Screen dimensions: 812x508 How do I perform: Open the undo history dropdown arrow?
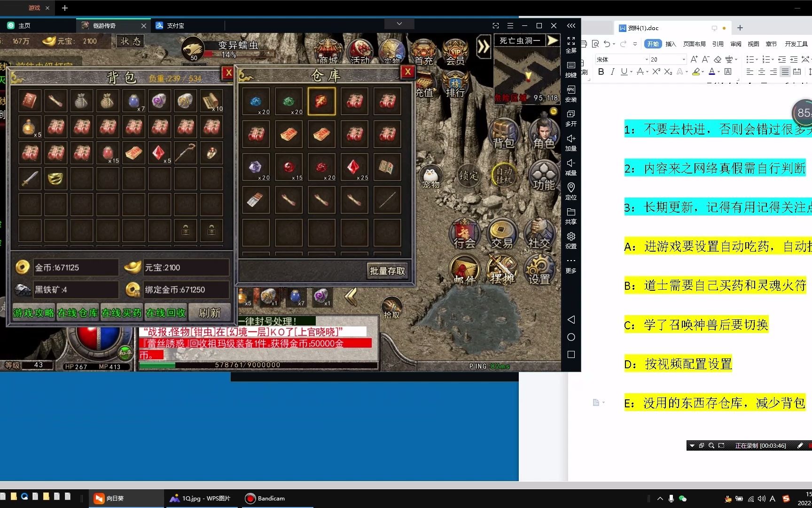(x=614, y=44)
